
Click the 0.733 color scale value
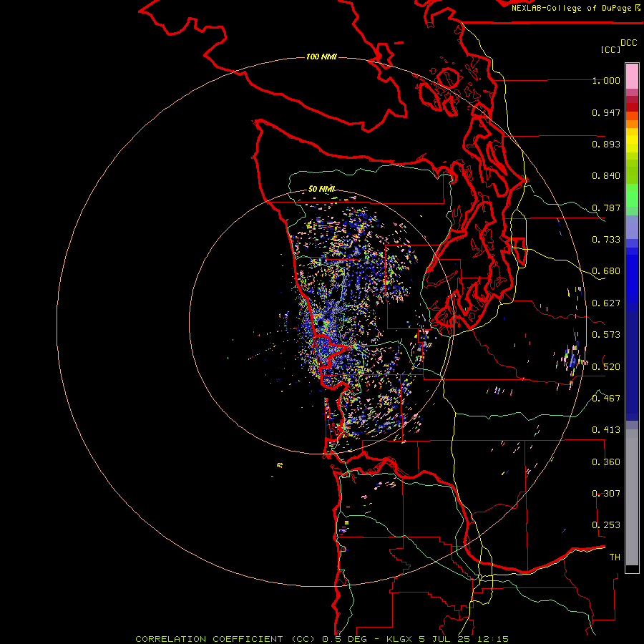(x=606, y=240)
